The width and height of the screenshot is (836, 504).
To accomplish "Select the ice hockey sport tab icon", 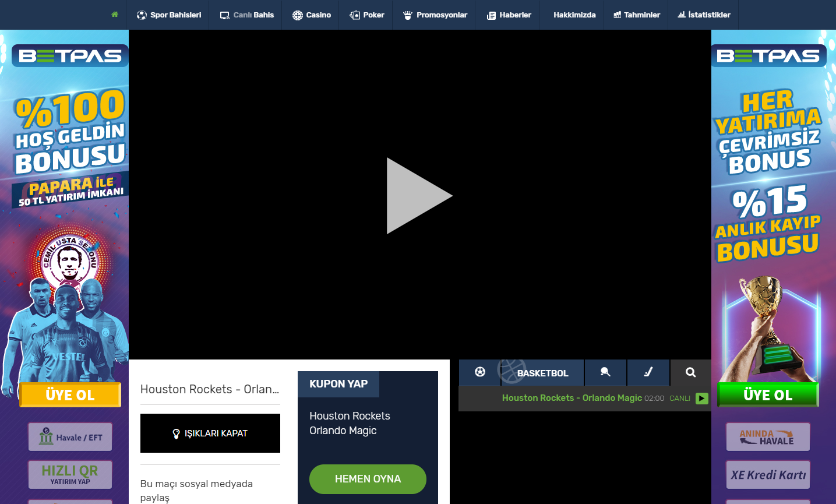I will point(648,372).
